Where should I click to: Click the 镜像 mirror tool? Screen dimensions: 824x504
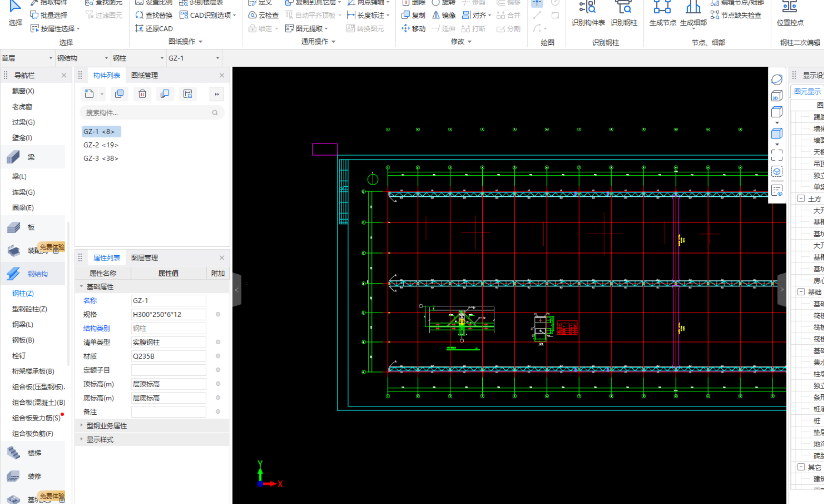click(x=444, y=15)
